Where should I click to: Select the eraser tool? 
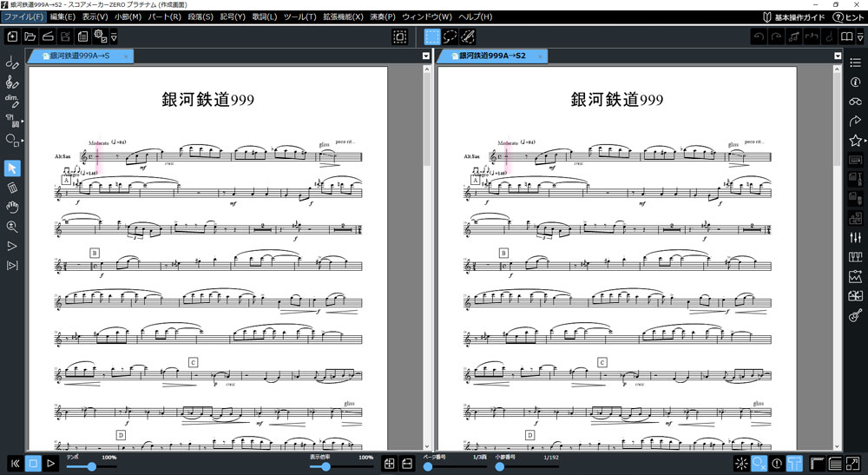12,188
